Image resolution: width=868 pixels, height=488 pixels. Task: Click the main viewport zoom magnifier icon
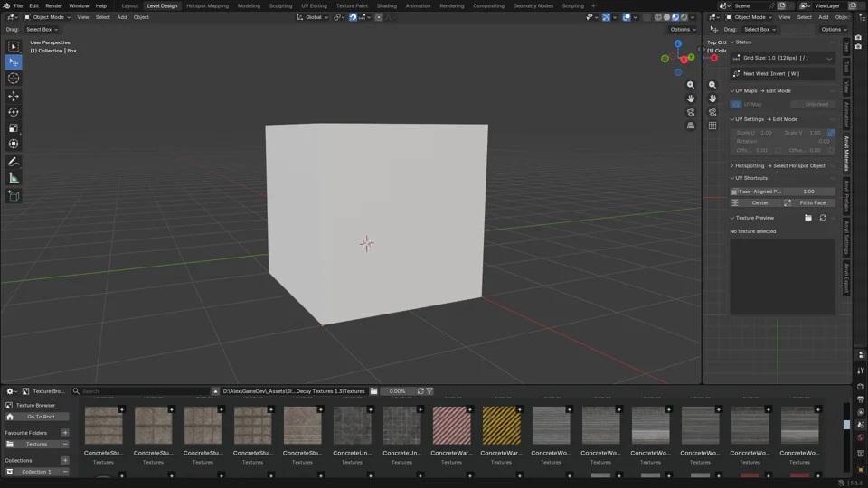click(690, 85)
